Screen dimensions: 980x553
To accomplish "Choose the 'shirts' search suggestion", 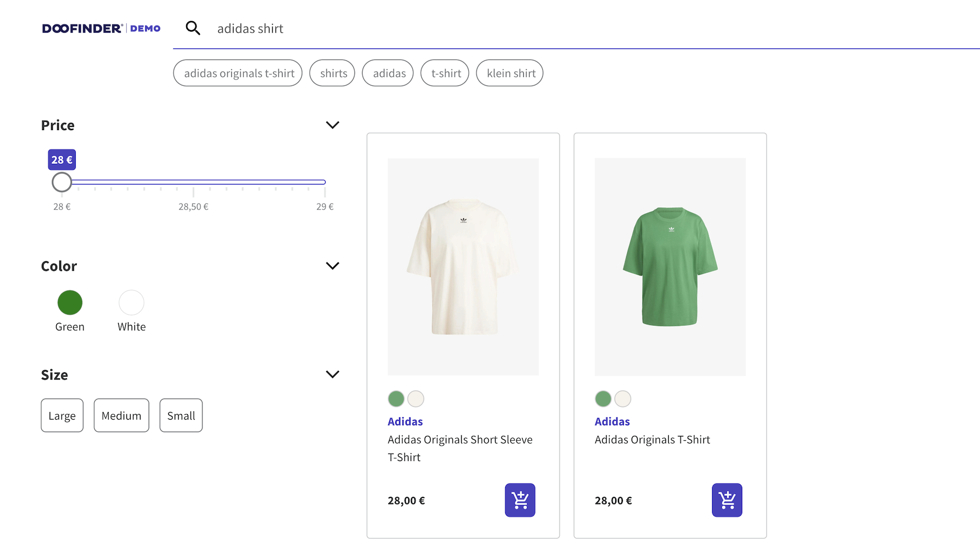I will tap(333, 73).
